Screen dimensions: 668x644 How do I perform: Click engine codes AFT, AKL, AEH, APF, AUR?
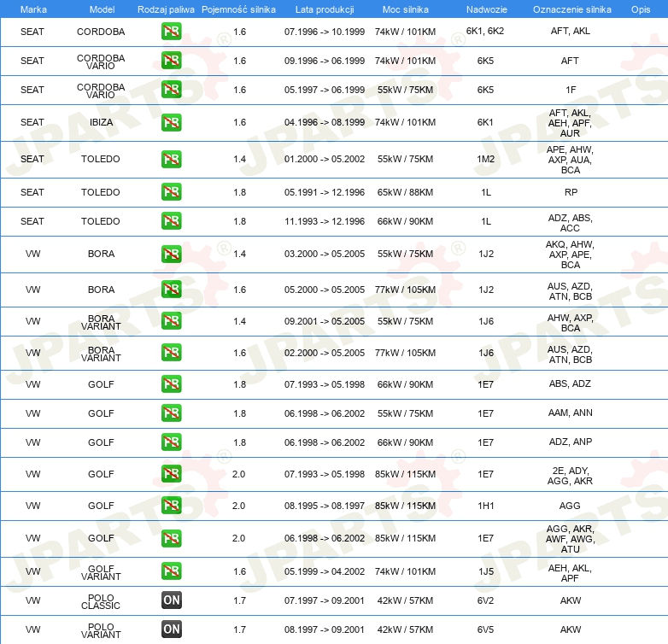click(x=570, y=123)
